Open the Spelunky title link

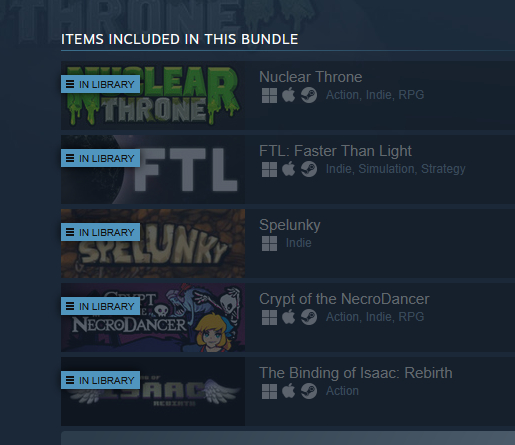(290, 226)
